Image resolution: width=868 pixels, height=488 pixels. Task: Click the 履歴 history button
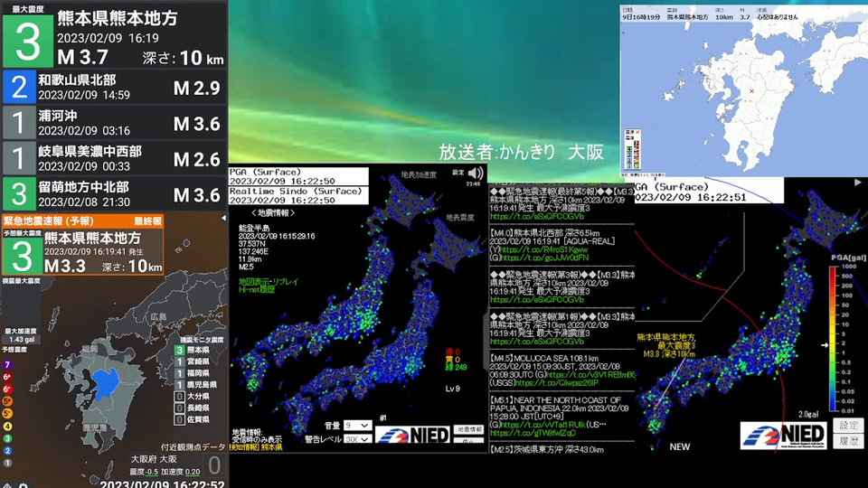click(x=848, y=441)
